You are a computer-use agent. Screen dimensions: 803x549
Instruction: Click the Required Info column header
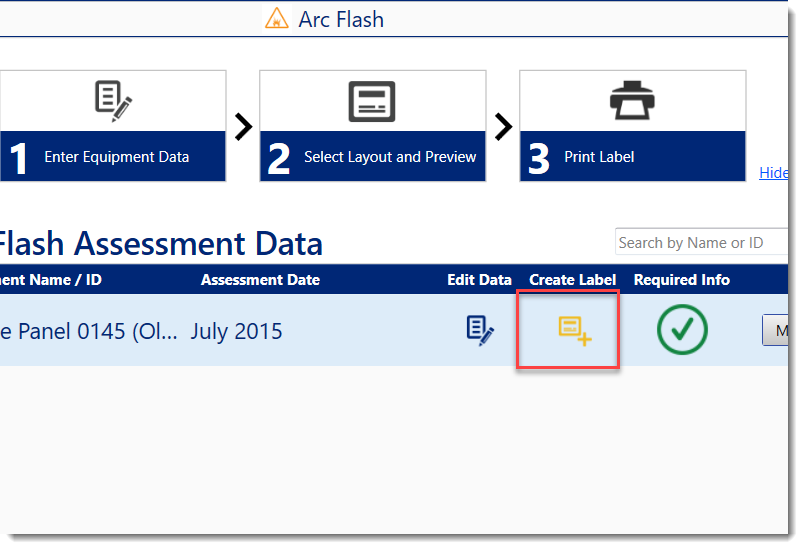coord(682,280)
